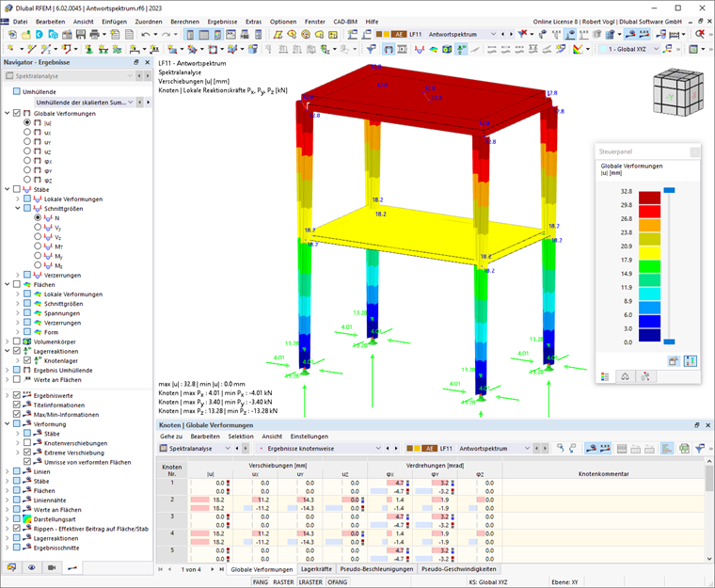Screen dimensions: 715x588
Task: Toggle support reactions green arrow icon
Action: click(x=462, y=49)
